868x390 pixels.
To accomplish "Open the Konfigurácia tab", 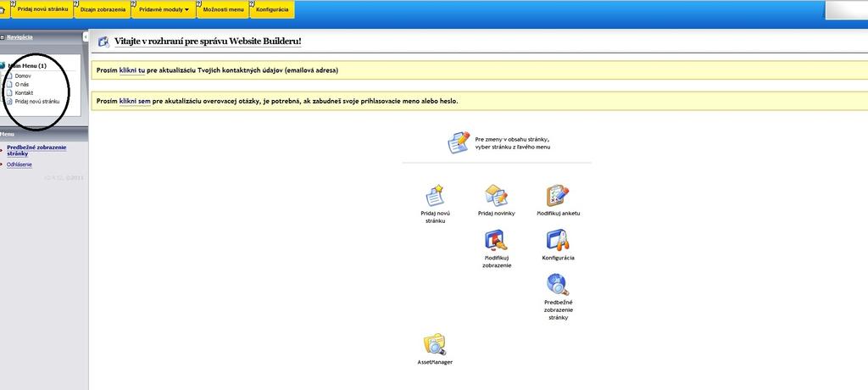I will pyautogui.click(x=272, y=9).
